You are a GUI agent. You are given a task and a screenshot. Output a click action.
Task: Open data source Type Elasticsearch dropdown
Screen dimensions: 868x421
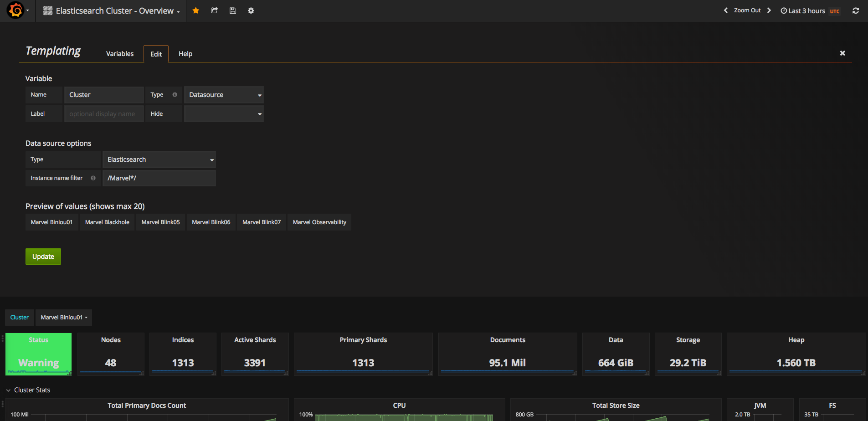tap(159, 159)
